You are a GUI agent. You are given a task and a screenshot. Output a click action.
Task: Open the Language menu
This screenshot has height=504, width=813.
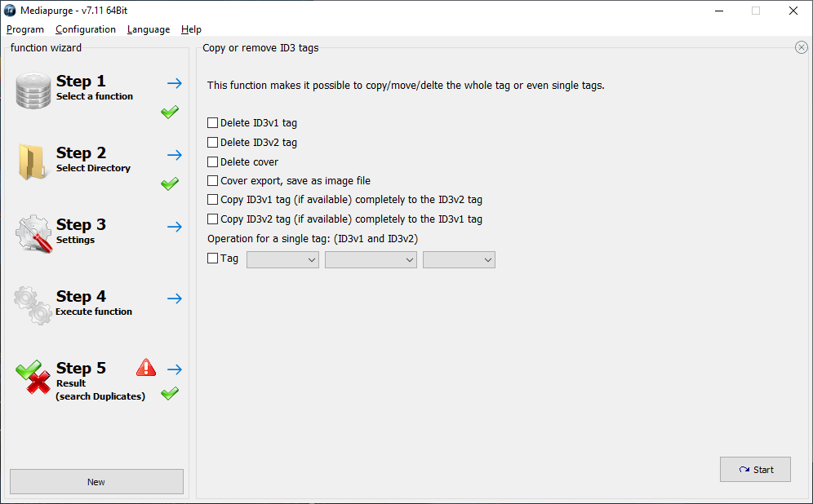149,29
